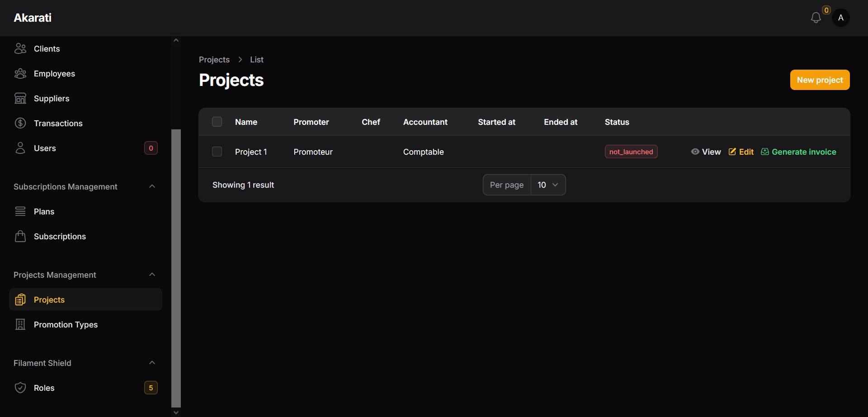Open the Subscriptions shopping bag icon
Image resolution: width=868 pixels, height=417 pixels.
(20, 236)
